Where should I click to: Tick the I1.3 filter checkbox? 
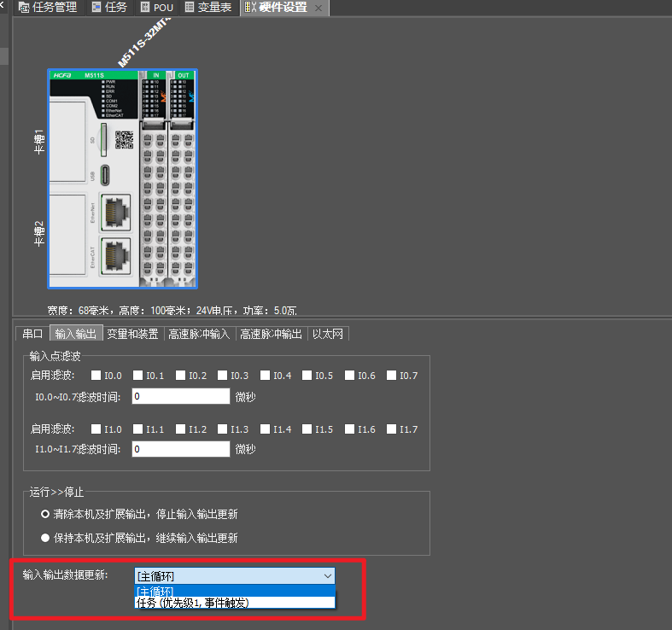point(222,429)
